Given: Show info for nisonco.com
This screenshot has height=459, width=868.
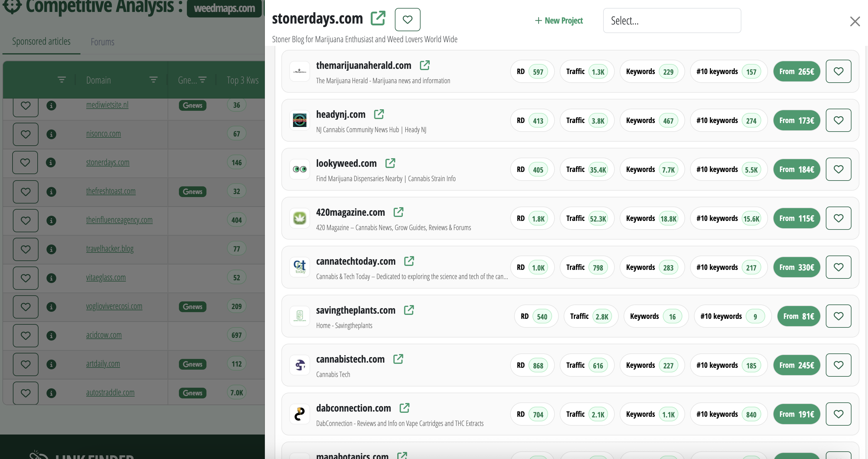Looking at the screenshot, I should pyautogui.click(x=51, y=134).
